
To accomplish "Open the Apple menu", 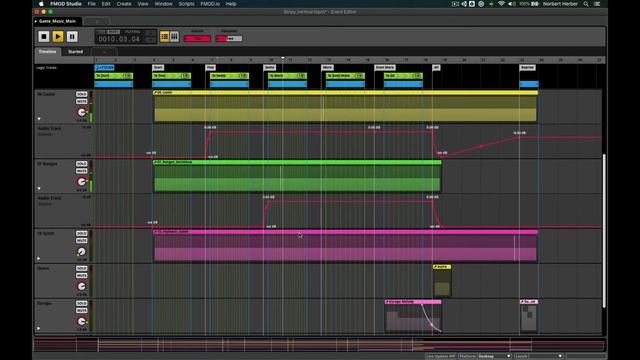I will pos(41,4).
